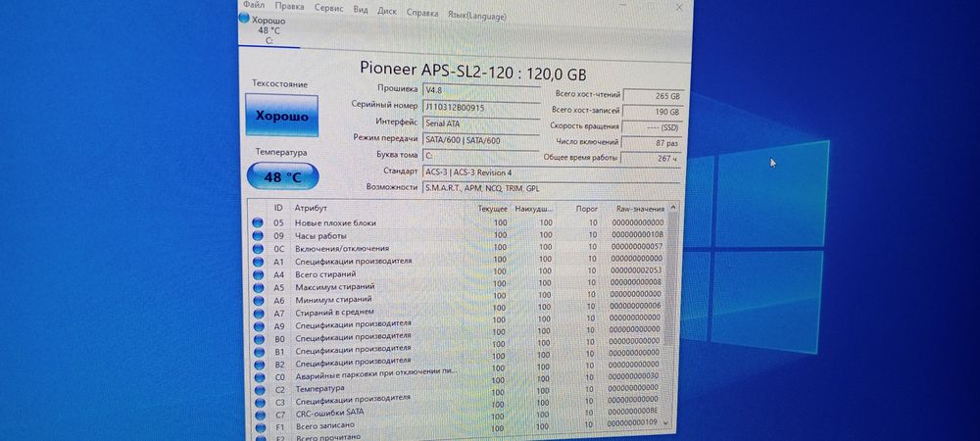Click the host writes value 190 GB

click(x=652, y=112)
